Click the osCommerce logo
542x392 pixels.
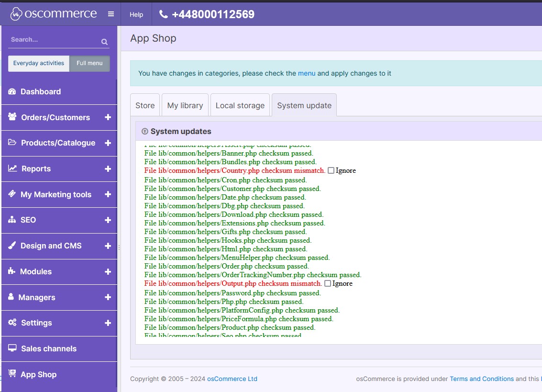pos(53,14)
